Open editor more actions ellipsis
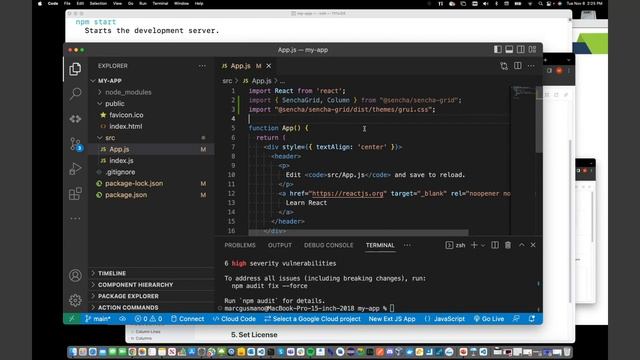Viewport: 640px width, 360px height. coord(531,66)
